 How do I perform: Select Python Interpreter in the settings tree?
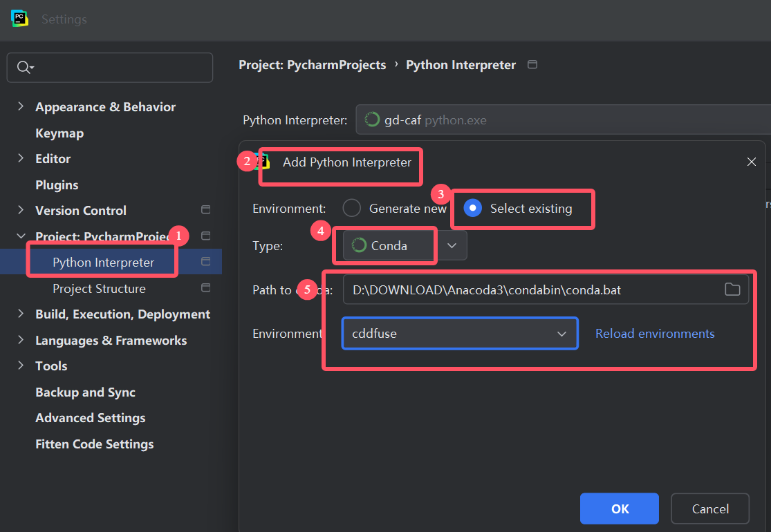[103, 263]
